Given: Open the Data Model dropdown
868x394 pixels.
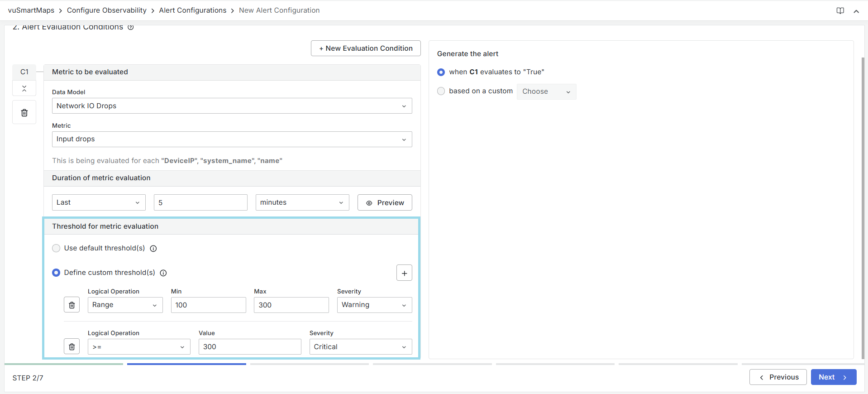Looking at the screenshot, I should click(232, 106).
